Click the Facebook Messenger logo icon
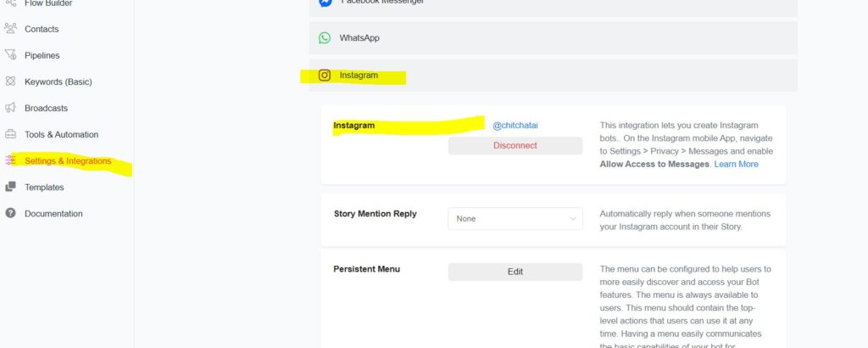Viewport: 868px width, 348px height. point(325,3)
